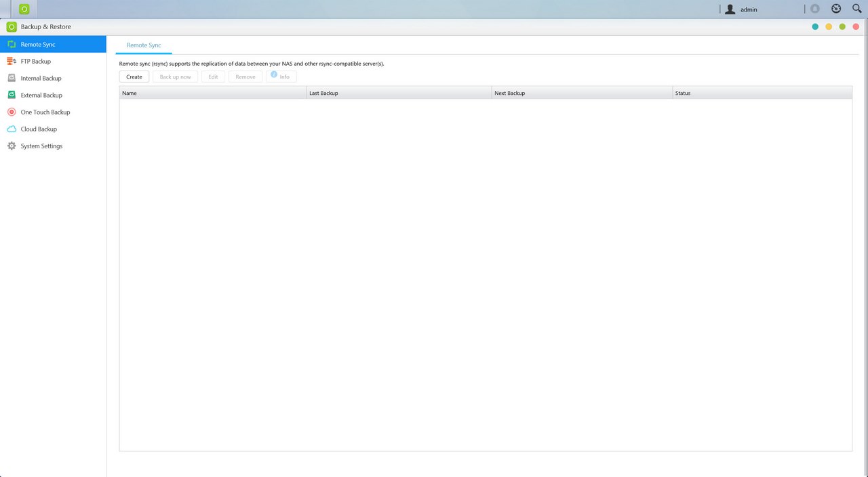The image size is (868, 477).
Task: Open the search magnifier icon
Action: [856, 9]
